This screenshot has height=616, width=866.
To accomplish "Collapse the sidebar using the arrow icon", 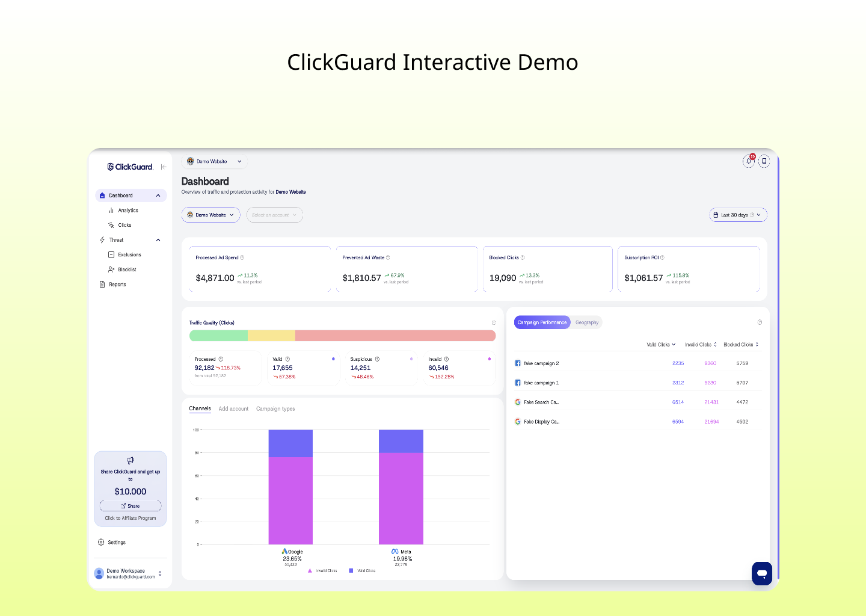I will [x=164, y=167].
